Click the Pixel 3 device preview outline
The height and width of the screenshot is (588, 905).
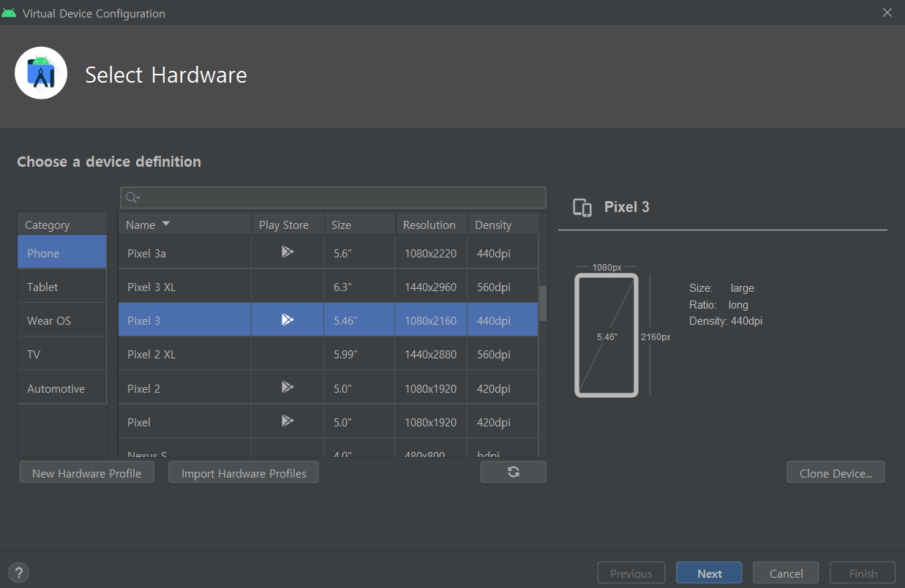click(x=607, y=336)
